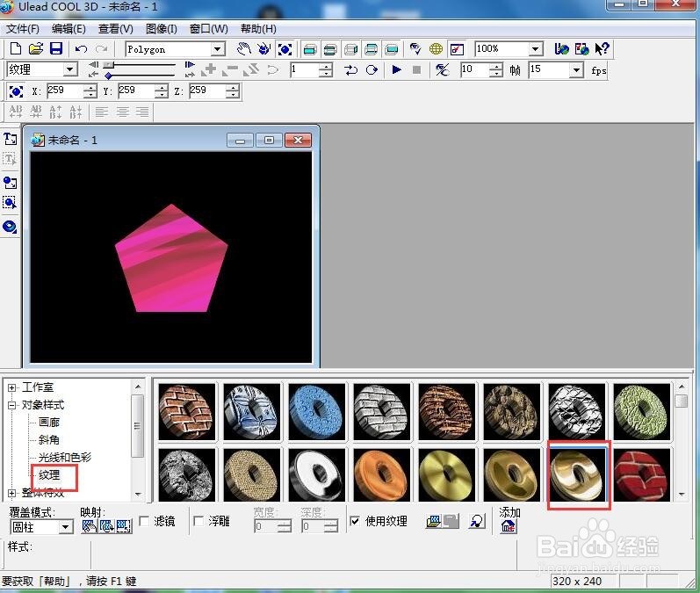Select the Rotate object tool
This screenshot has width=700, height=593.
(264, 48)
